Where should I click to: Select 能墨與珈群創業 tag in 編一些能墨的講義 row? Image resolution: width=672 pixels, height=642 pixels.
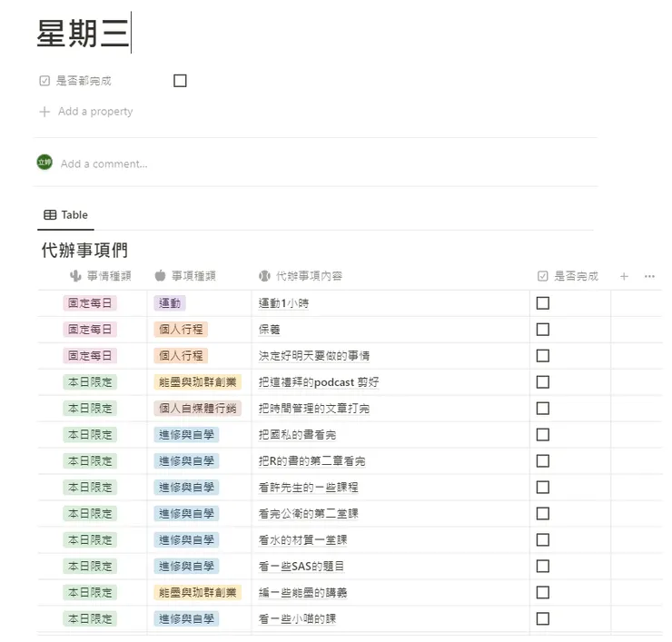(x=198, y=593)
